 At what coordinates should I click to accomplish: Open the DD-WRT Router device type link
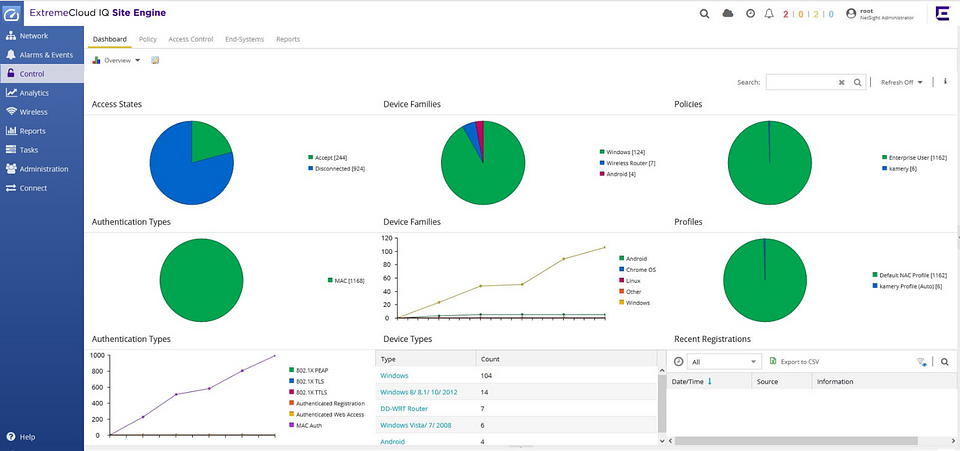(x=404, y=408)
